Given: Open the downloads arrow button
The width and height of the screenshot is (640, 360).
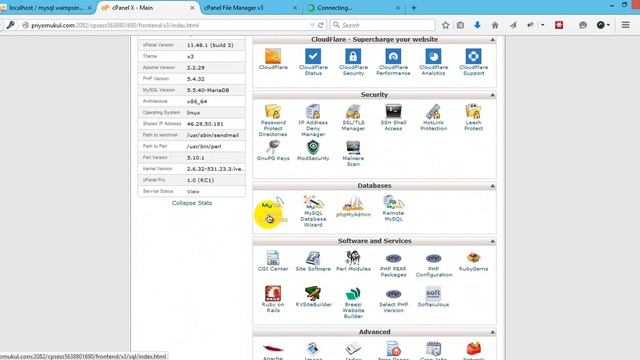Looking at the screenshot, I should [x=477, y=25].
